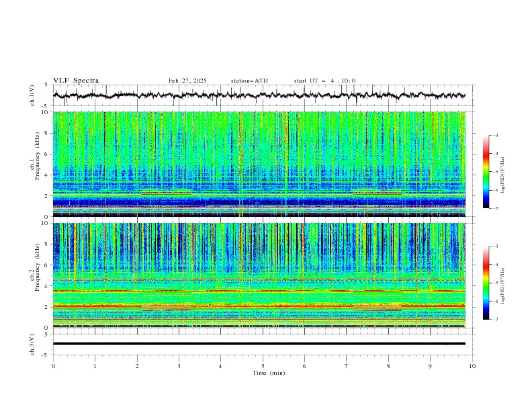Click the date 'Feb. 27, 2025'
Screen dimensions: 532x411
(187, 81)
